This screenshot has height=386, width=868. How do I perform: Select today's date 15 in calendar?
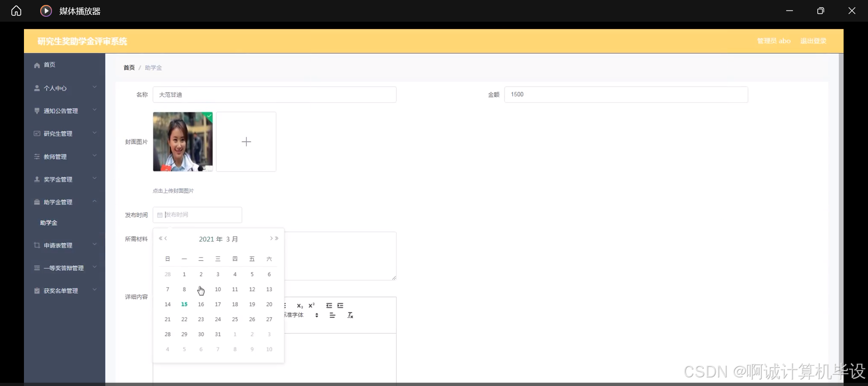184,304
